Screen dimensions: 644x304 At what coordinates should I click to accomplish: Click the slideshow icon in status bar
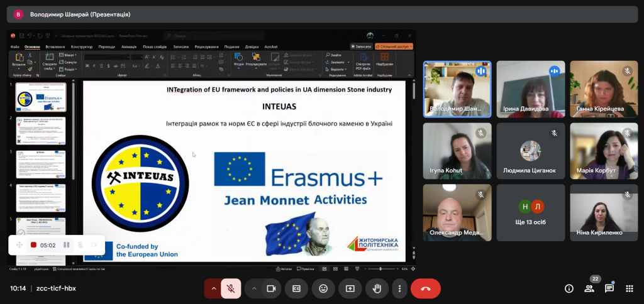point(356,269)
